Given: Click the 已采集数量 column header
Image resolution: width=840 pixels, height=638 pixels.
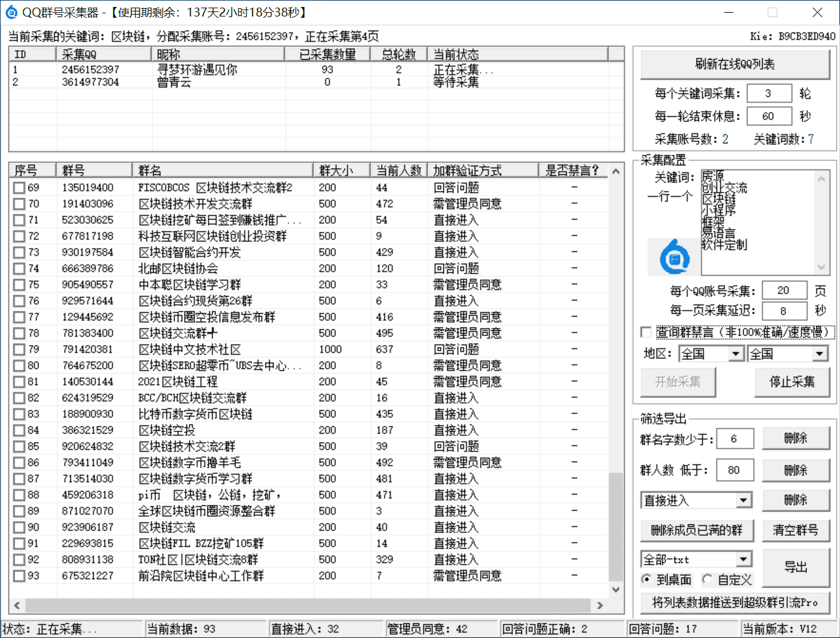Looking at the screenshot, I should (327, 54).
